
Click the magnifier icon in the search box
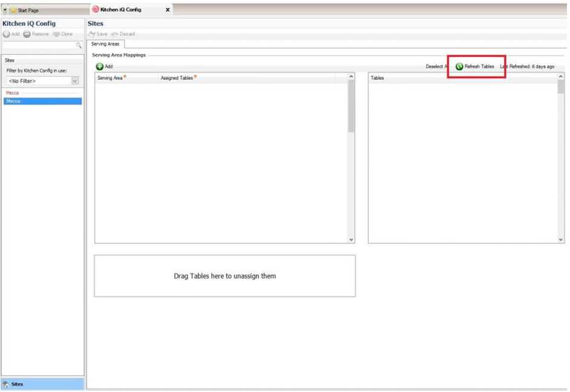tap(78, 45)
